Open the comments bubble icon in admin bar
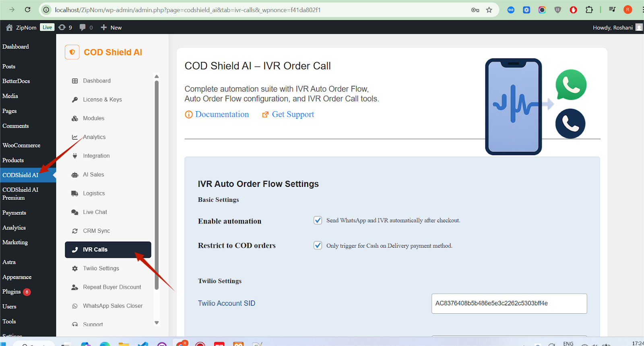This screenshot has width=644, height=346. click(86, 27)
